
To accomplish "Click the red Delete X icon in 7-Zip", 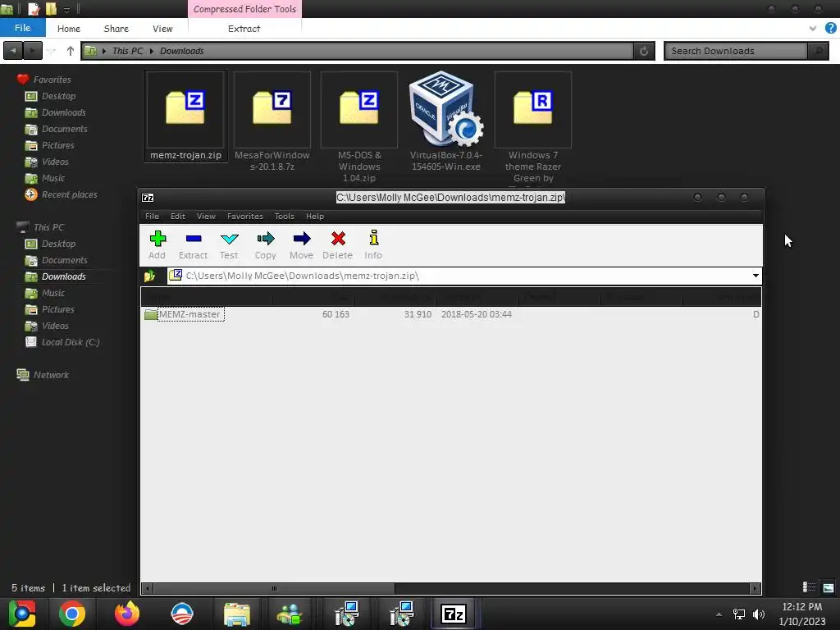I will point(338,239).
